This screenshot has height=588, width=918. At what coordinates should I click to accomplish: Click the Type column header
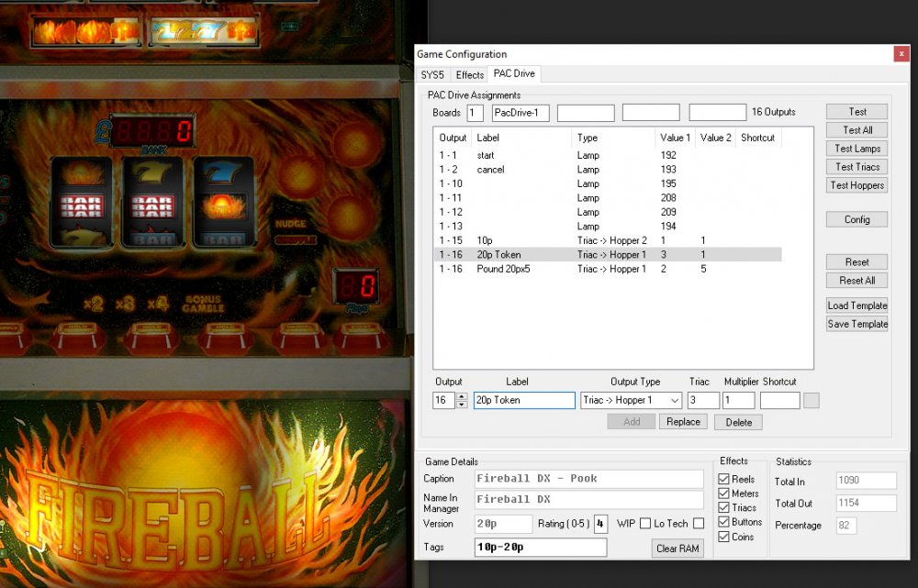coord(613,139)
